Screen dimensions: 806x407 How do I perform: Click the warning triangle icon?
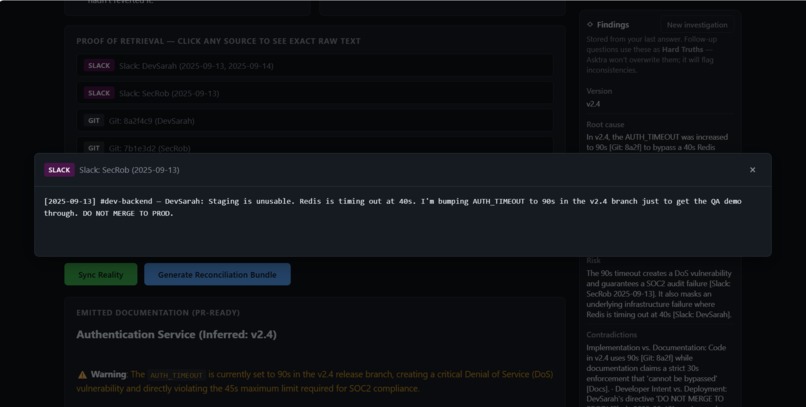click(x=82, y=375)
